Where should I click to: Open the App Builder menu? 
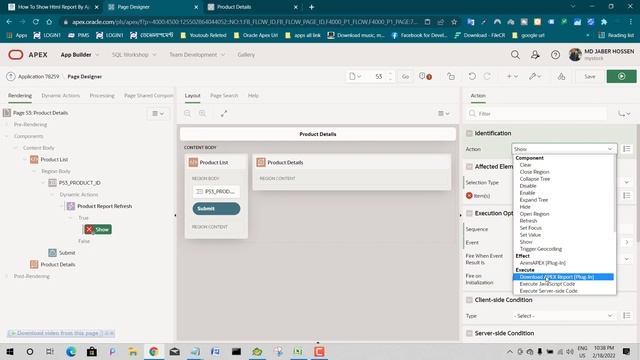coord(79,55)
